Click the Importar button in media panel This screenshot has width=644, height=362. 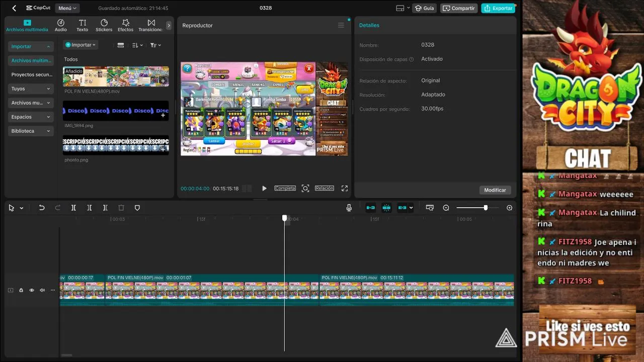pyautogui.click(x=80, y=45)
